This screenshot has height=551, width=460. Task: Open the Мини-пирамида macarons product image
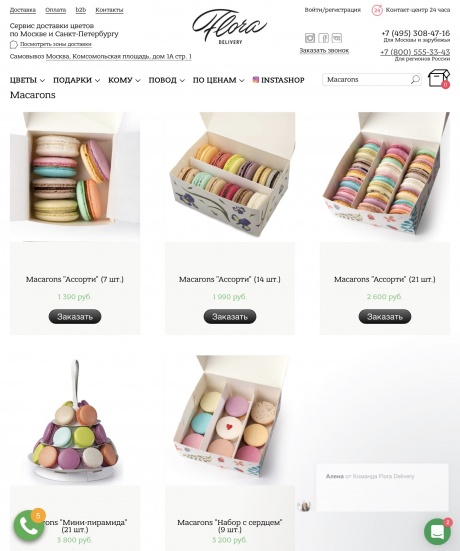point(75,420)
